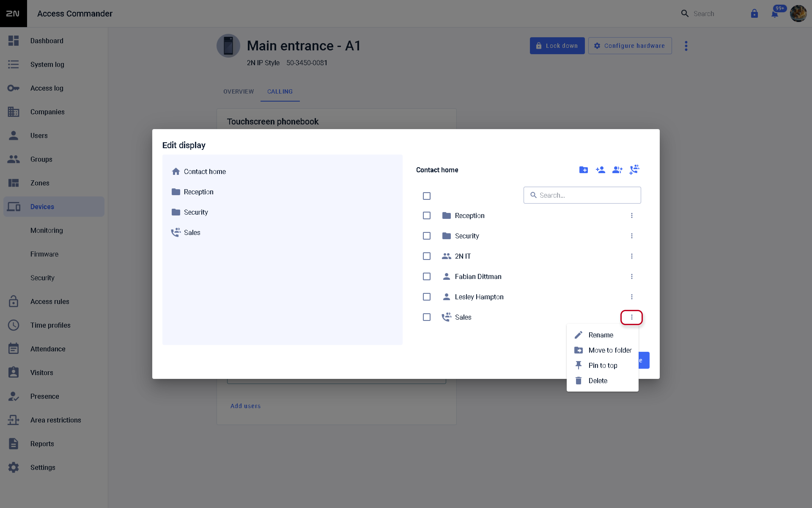This screenshot has height=508, width=812.
Task: Check the Sales row checkbox
Action: coord(427,317)
